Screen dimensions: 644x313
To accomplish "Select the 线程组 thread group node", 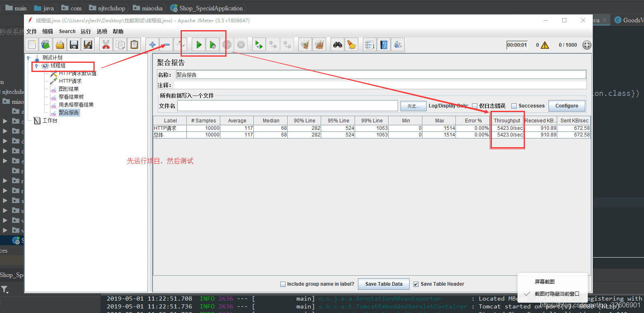I will tap(58, 65).
